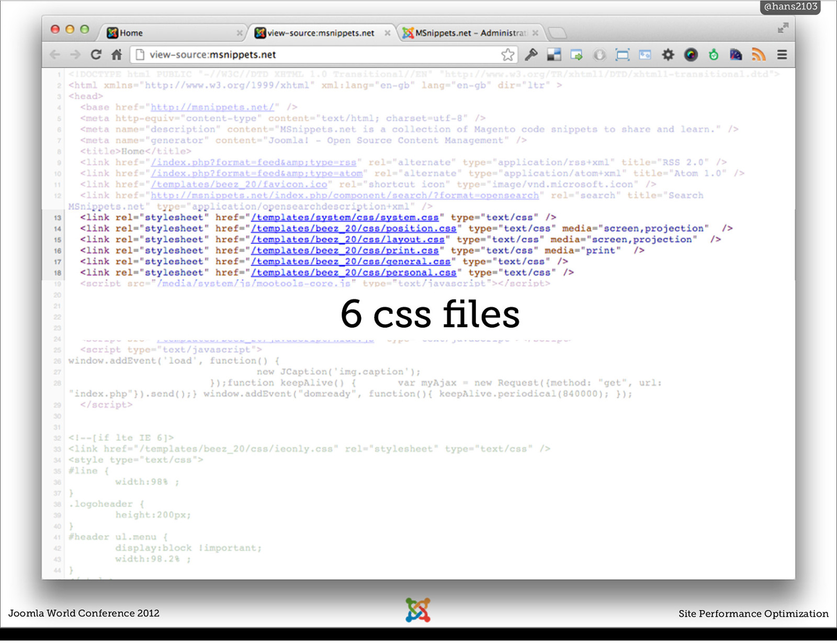This screenshot has height=644, width=837.
Task: Close the view-source:msnippets.net tab
Action: click(388, 33)
